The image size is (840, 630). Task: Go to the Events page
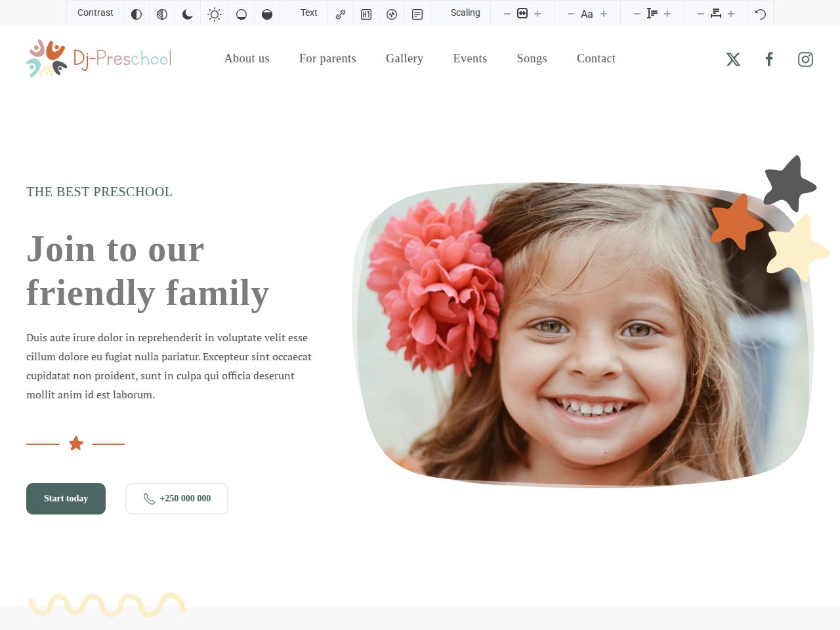(x=470, y=58)
